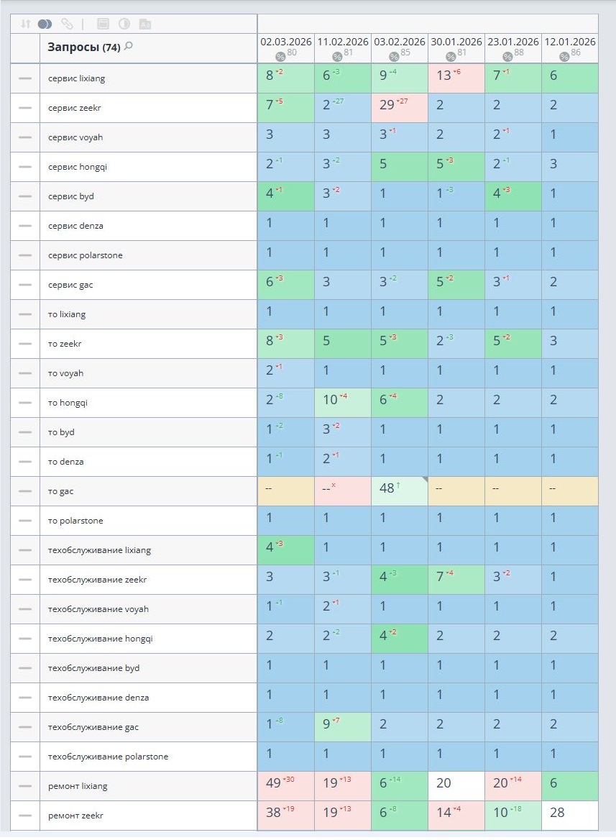616x840 pixels.
Task: Toggle the overlapping circles switch in toolbar
Action: coord(45,24)
